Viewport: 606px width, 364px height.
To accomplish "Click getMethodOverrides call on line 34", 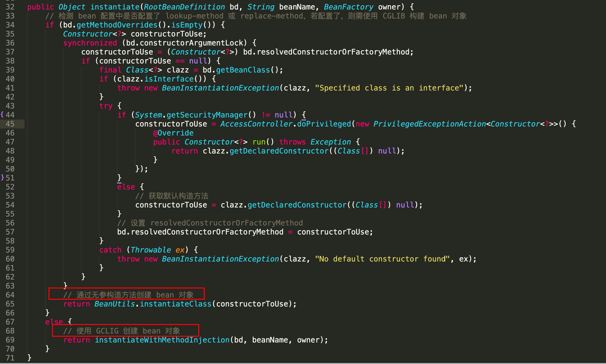I will click(x=117, y=25).
